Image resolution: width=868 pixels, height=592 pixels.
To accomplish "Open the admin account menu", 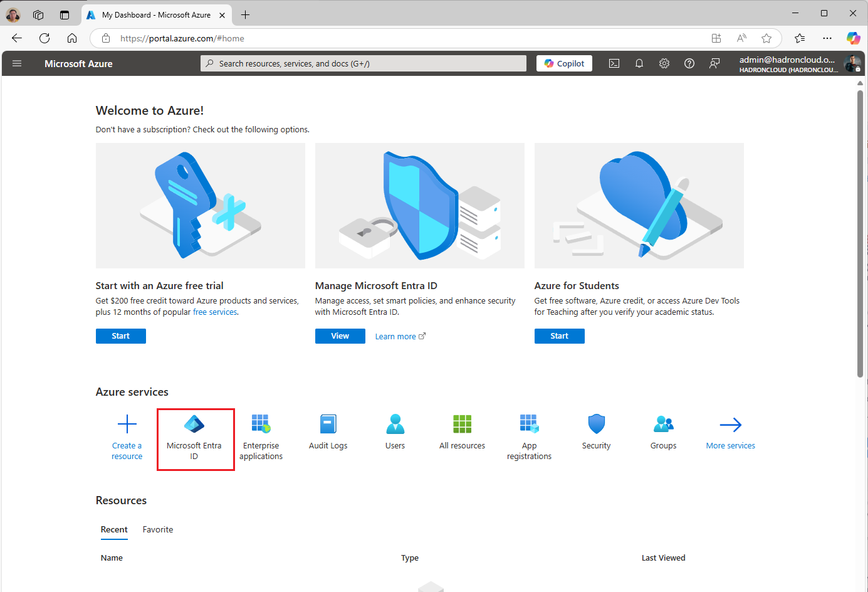I will (800, 63).
